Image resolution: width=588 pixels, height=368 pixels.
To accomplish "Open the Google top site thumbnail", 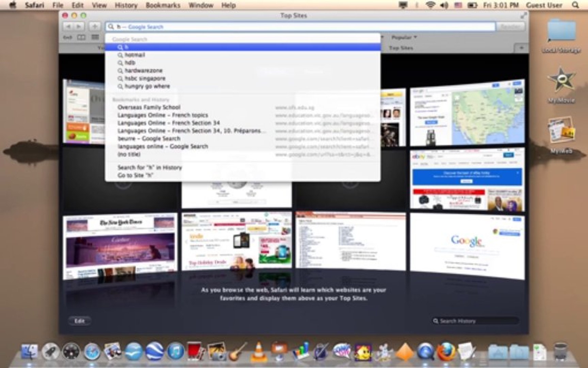I will click(466, 242).
